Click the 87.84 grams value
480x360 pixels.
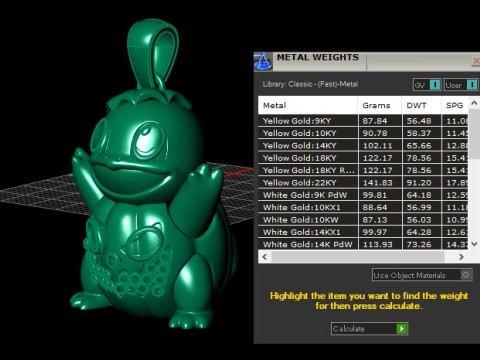pyautogui.click(x=375, y=121)
